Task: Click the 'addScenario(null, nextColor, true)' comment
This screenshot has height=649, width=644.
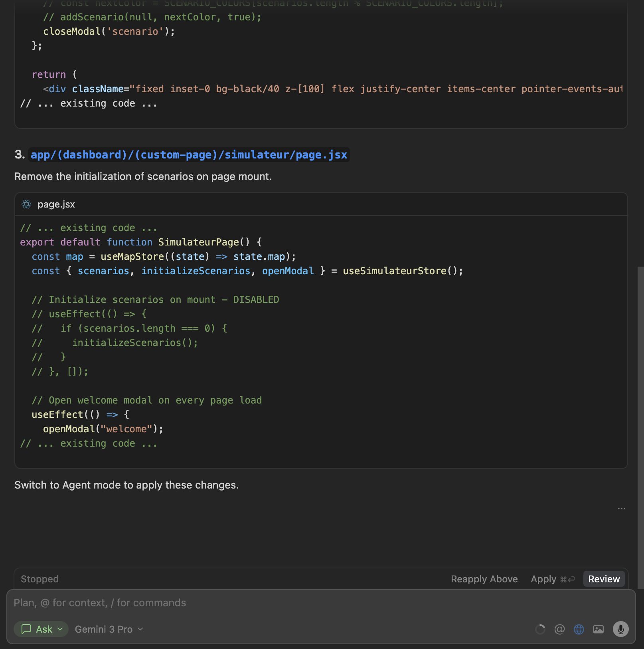Action: pos(152,17)
